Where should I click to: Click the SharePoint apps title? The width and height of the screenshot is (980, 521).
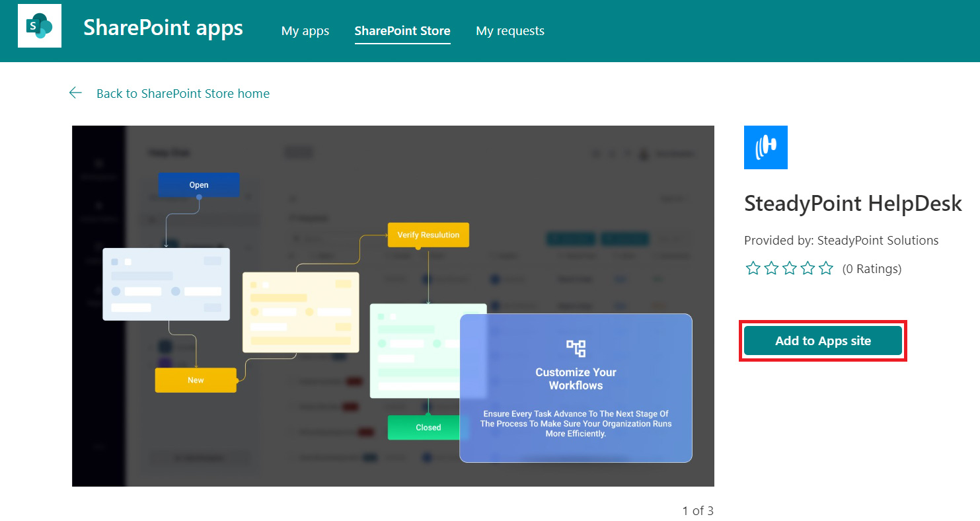[x=163, y=28]
